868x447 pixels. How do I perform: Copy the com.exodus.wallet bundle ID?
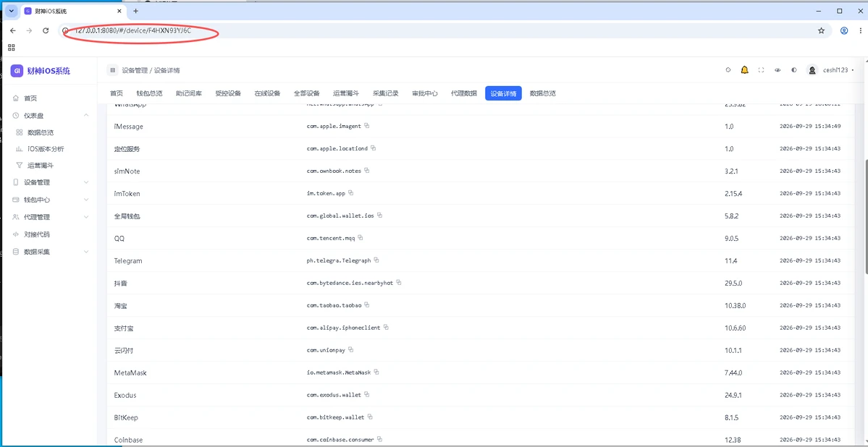tap(367, 394)
